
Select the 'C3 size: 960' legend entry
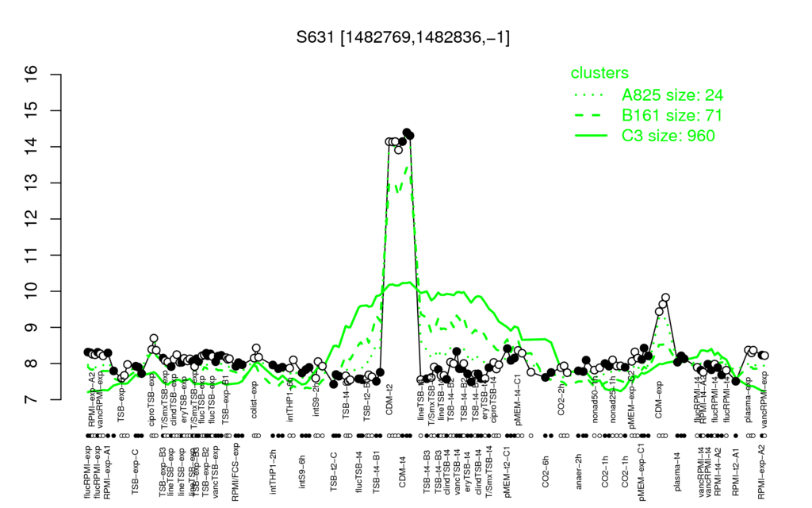668,135
